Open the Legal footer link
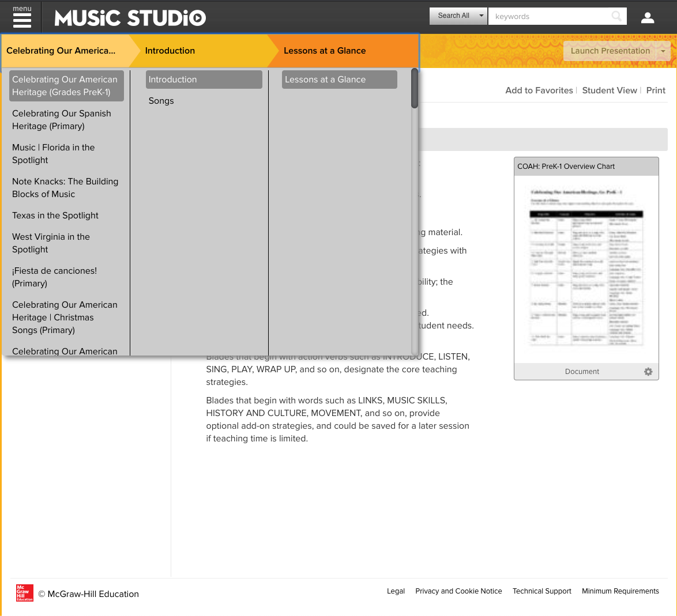The height and width of the screenshot is (616, 677). (x=396, y=591)
